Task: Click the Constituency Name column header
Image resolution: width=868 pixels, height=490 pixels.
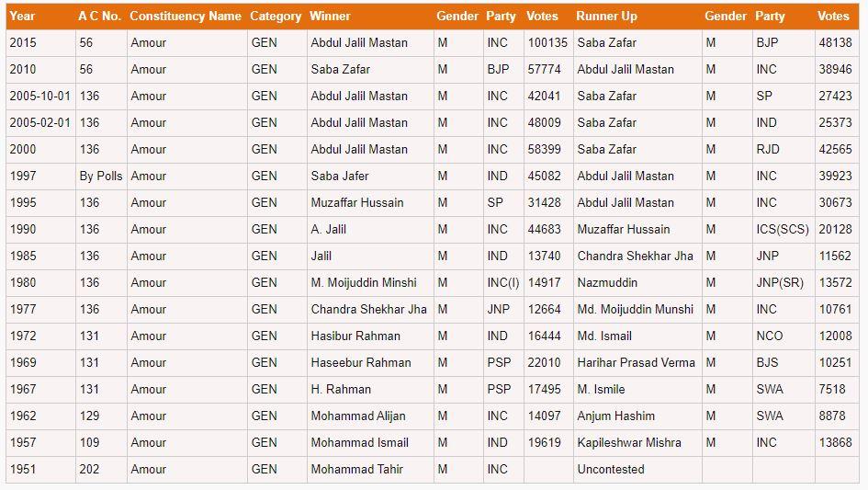Action: coord(186,16)
